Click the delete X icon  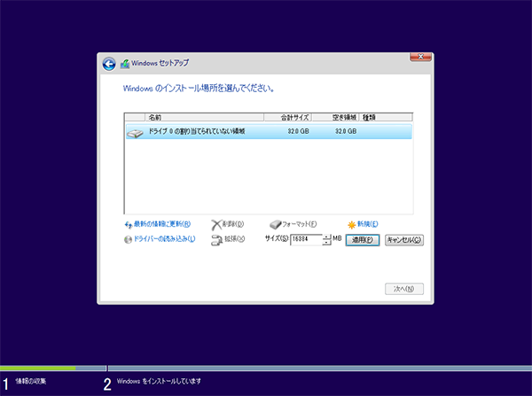[x=216, y=225]
